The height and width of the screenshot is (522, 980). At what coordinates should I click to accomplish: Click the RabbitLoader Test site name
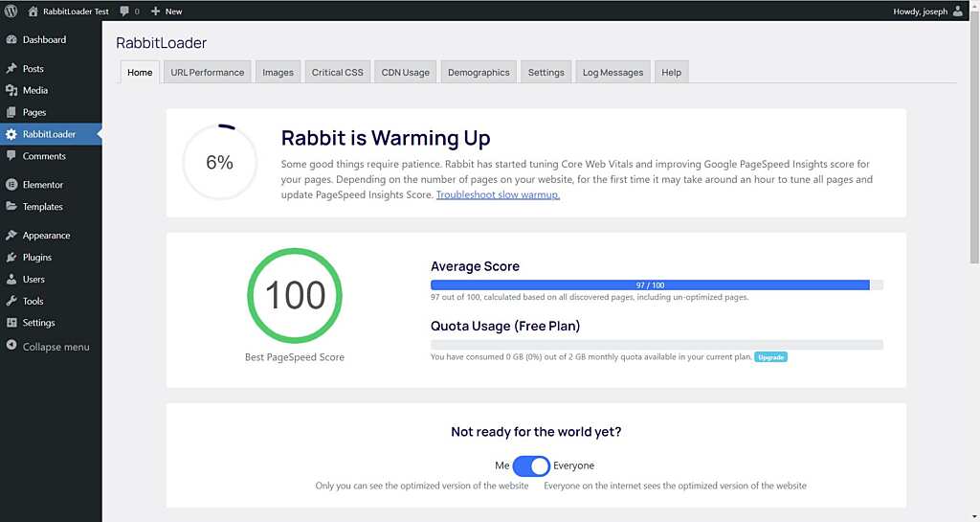pyautogui.click(x=76, y=11)
